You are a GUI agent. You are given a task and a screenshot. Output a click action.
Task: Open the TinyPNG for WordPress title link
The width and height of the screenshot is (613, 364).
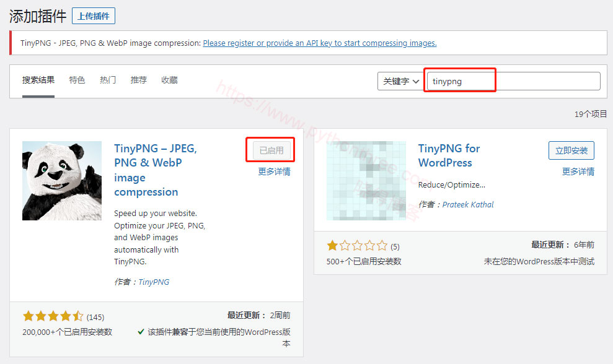[449, 155]
